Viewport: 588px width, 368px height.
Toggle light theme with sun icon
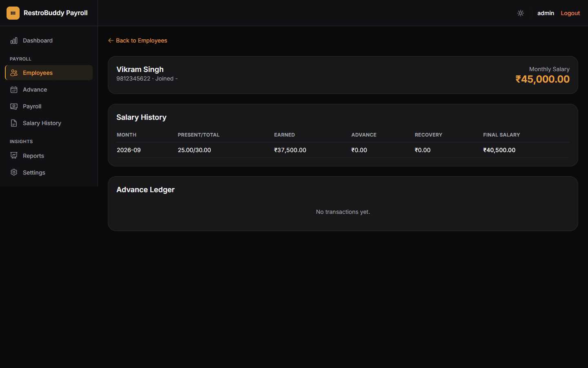pyautogui.click(x=521, y=13)
